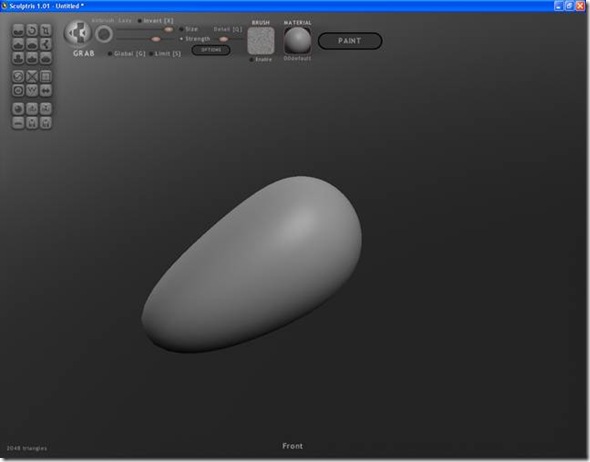This screenshot has height=462, width=590.
Task: Select the Crease sculpting tool
Action: (x=18, y=30)
